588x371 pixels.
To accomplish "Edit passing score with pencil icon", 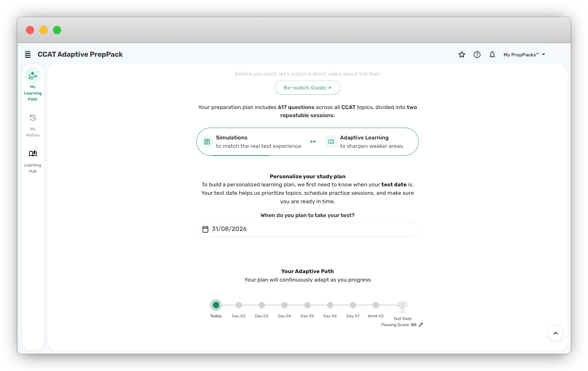I will pyautogui.click(x=421, y=325).
